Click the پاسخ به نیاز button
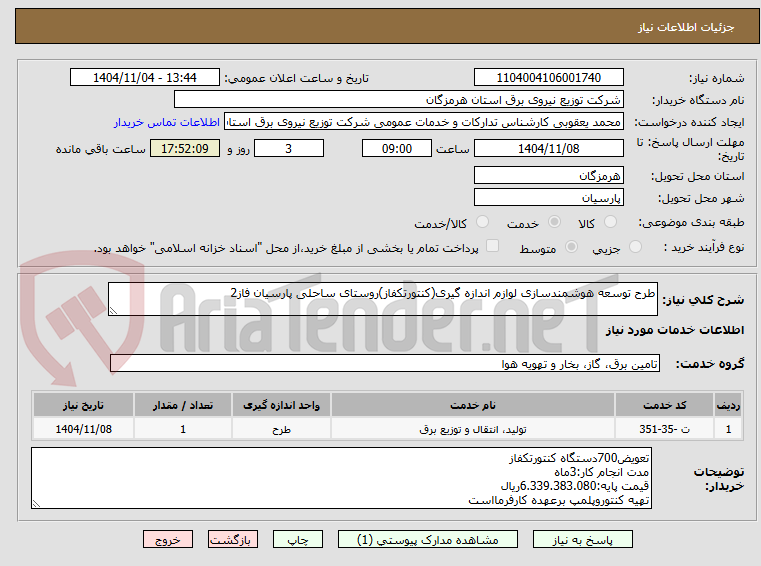Screen dimensions: 761x566 point(582,539)
